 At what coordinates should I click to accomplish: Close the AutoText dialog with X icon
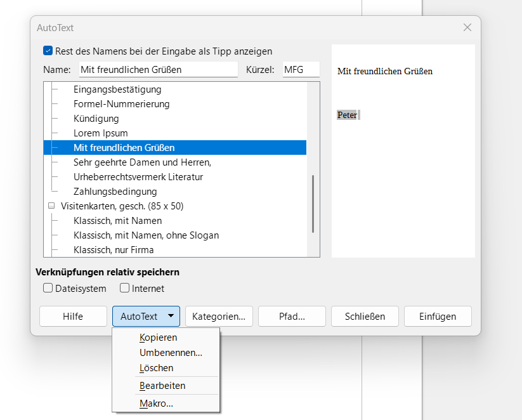(467, 28)
